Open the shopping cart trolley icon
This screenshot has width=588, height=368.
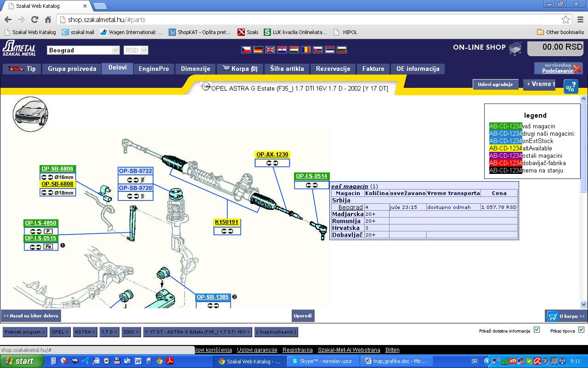[515, 48]
